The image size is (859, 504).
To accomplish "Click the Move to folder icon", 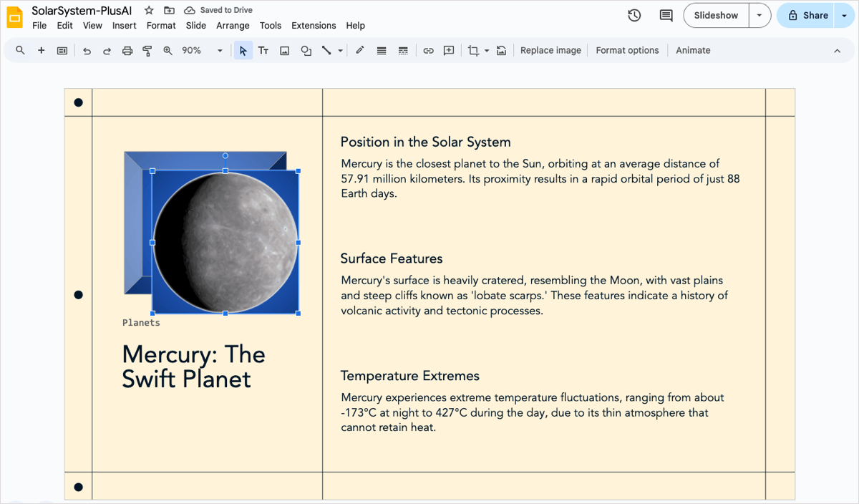I will [169, 10].
